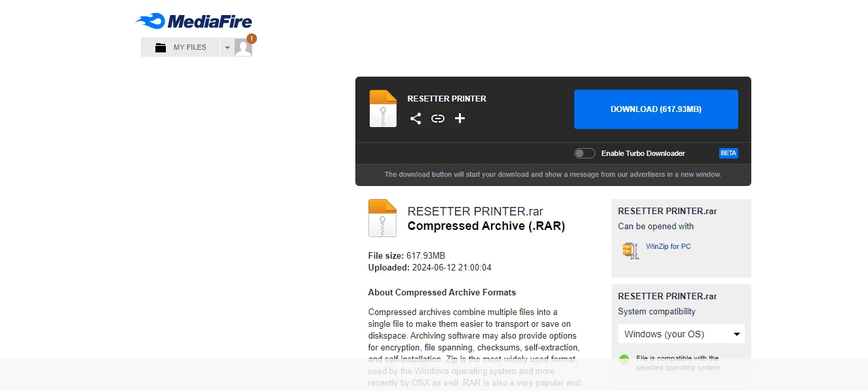Open the WinZip for PC link
This screenshot has width=868, height=391.
668,246
